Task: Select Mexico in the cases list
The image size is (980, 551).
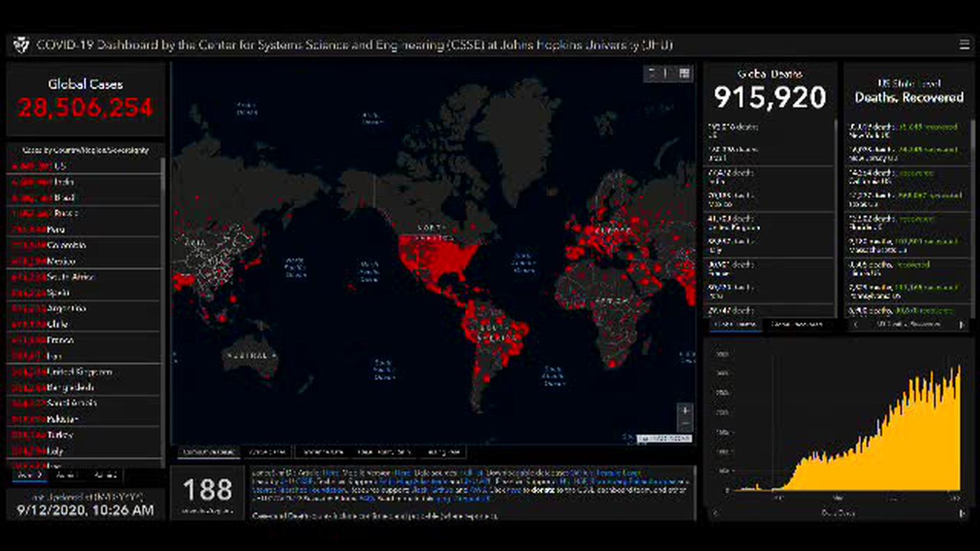Action: click(84, 261)
